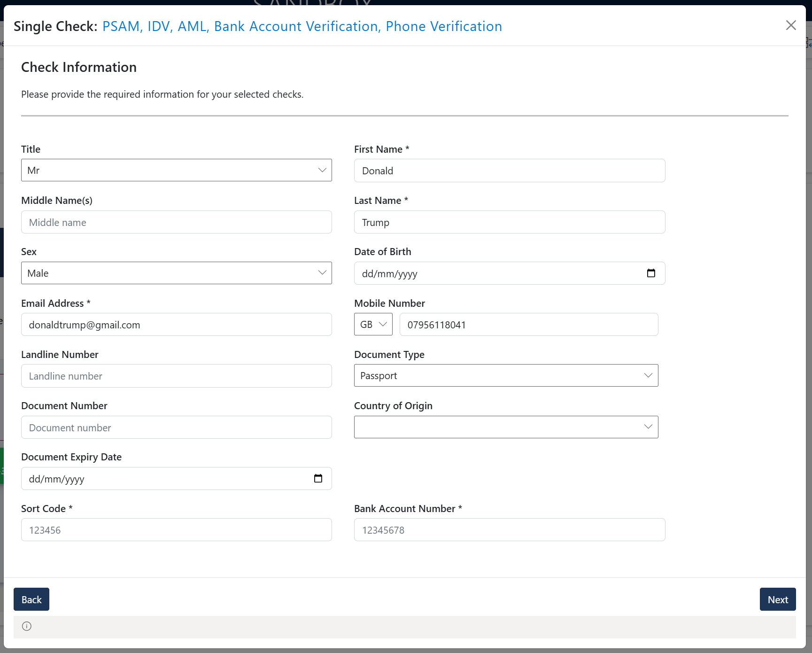812x653 pixels.
Task: Open the GB country code dropdown
Action: click(373, 324)
